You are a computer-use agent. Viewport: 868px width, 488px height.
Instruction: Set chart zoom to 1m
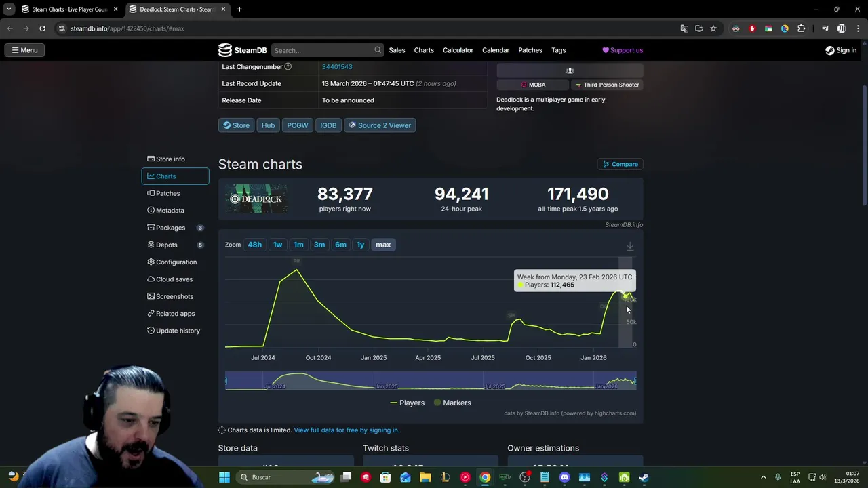[298, 245]
